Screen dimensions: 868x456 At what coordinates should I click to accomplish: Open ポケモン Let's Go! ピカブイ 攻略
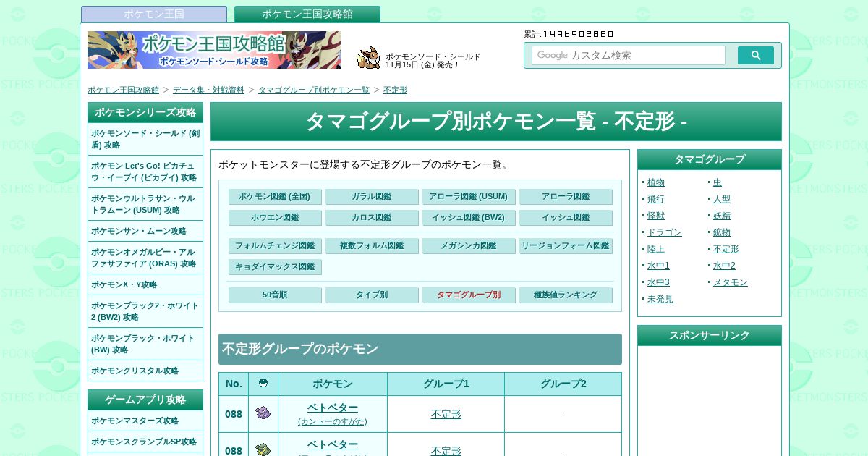tap(145, 172)
